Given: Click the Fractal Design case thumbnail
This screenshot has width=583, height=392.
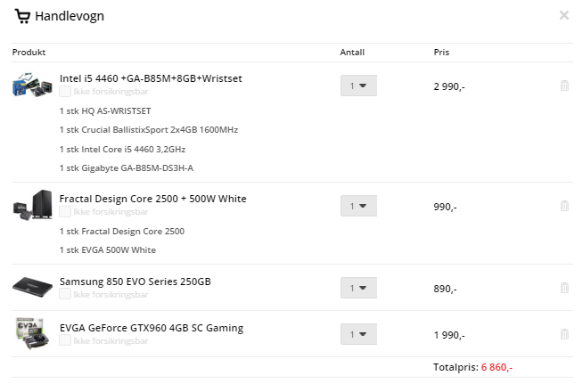Looking at the screenshot, I should 32,205.
